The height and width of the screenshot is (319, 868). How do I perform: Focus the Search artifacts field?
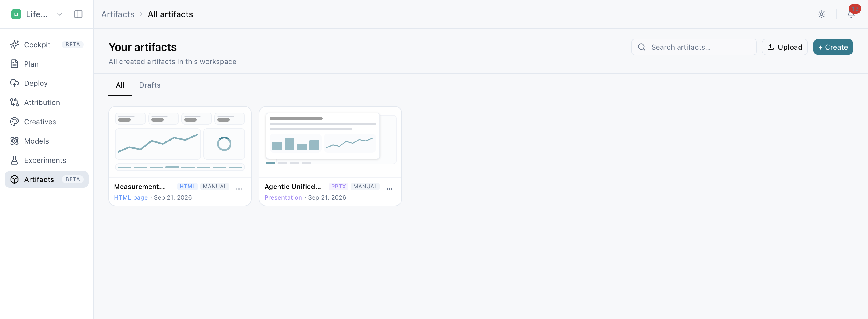(694, 47)
